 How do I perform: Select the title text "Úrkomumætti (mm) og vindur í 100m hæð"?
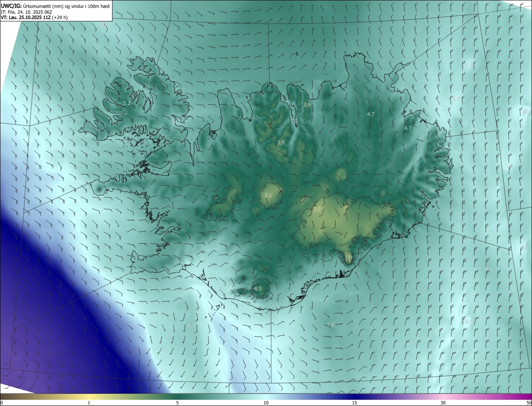tap(66, 6)
